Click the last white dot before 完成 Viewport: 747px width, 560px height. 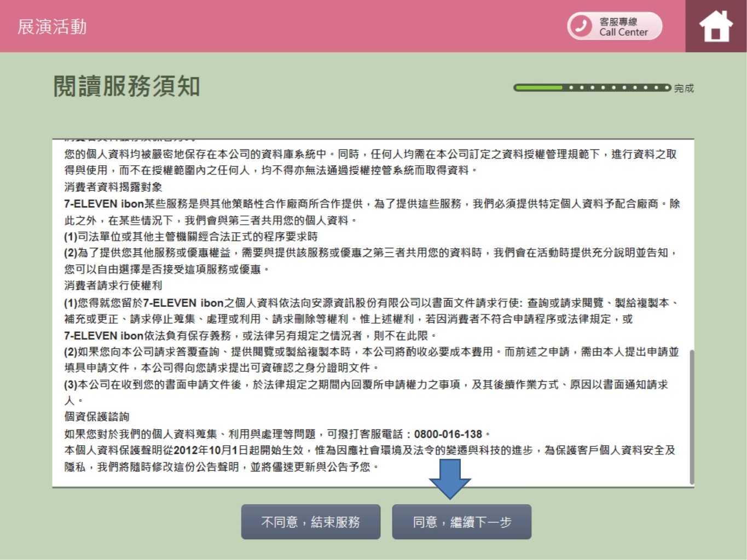pyautogui.click(x=666, y=87)
